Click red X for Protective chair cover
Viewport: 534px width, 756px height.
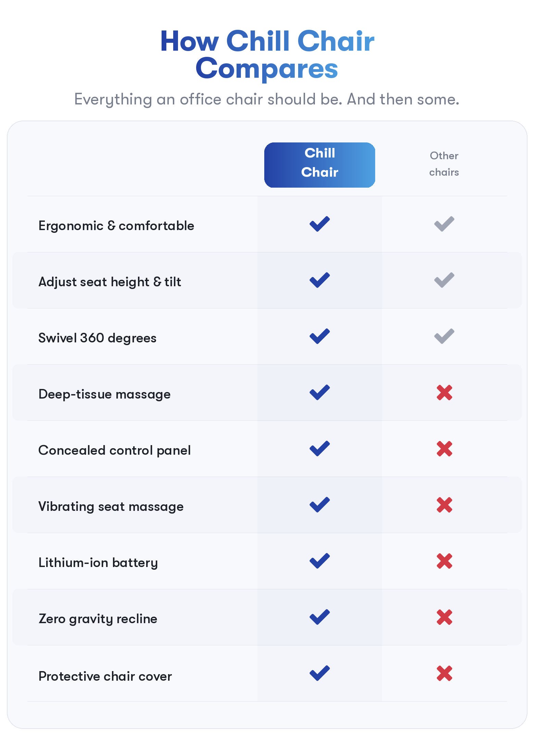[444, 673]
